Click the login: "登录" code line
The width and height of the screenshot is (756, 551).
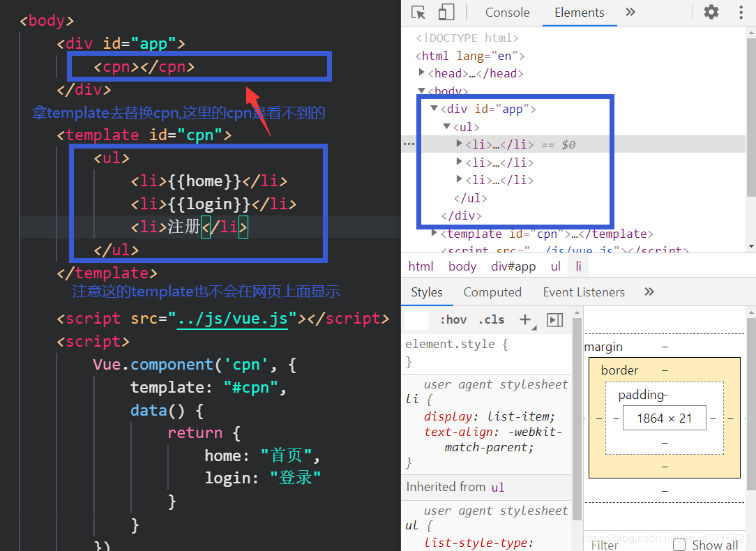click(x=263, y=478)
